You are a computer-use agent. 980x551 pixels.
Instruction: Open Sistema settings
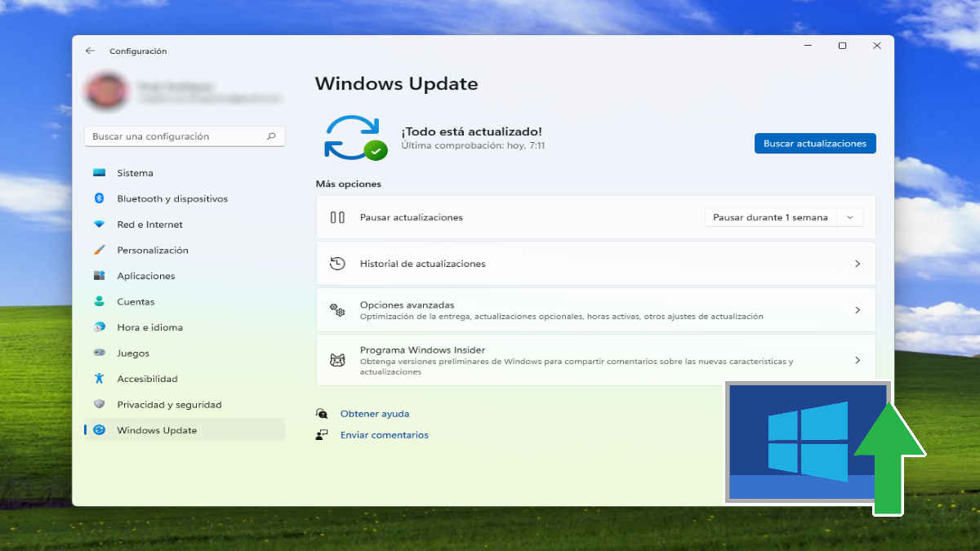(x=185, y=173)
